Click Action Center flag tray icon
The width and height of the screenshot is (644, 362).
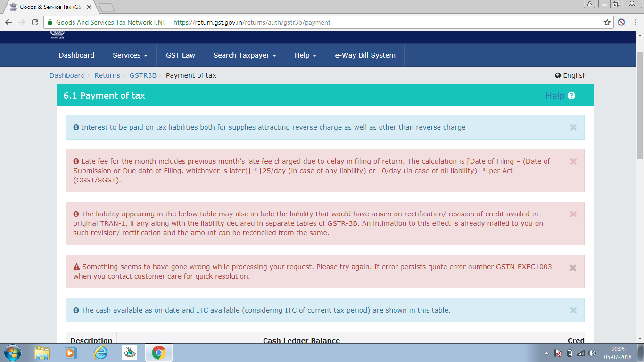pyautogui.click(x=558, y=353)
